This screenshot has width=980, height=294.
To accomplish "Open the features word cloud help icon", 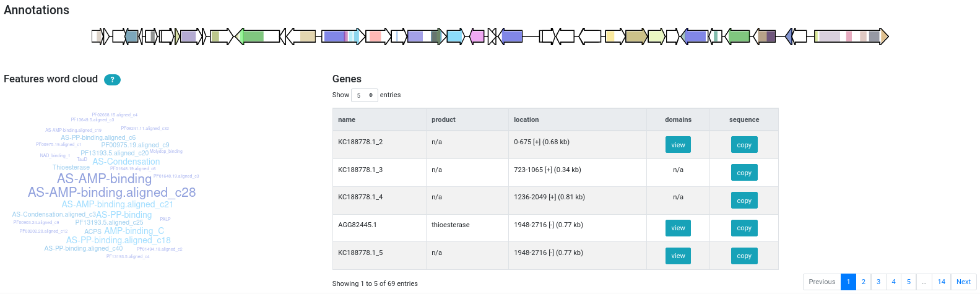I will [x=112, y=80].
